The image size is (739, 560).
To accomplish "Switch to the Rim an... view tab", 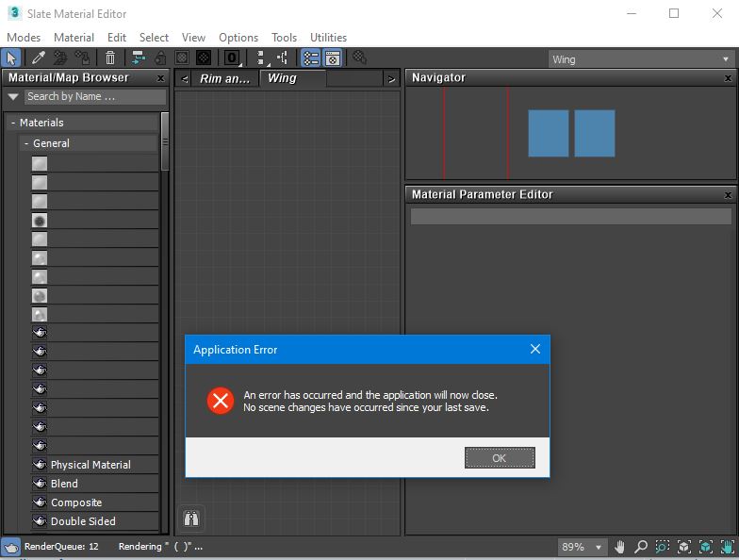I will tap(224, 78).
